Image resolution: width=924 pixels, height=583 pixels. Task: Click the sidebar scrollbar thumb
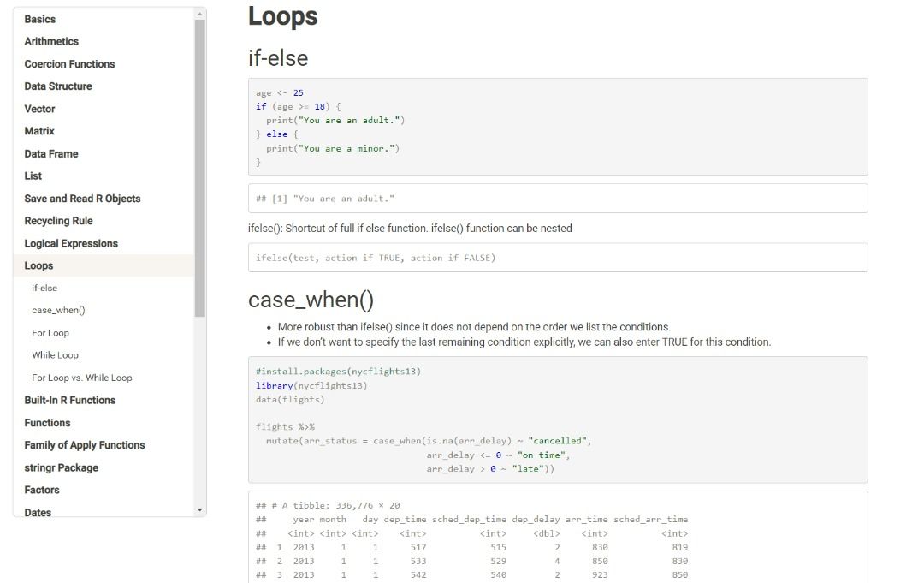point(199,168)
